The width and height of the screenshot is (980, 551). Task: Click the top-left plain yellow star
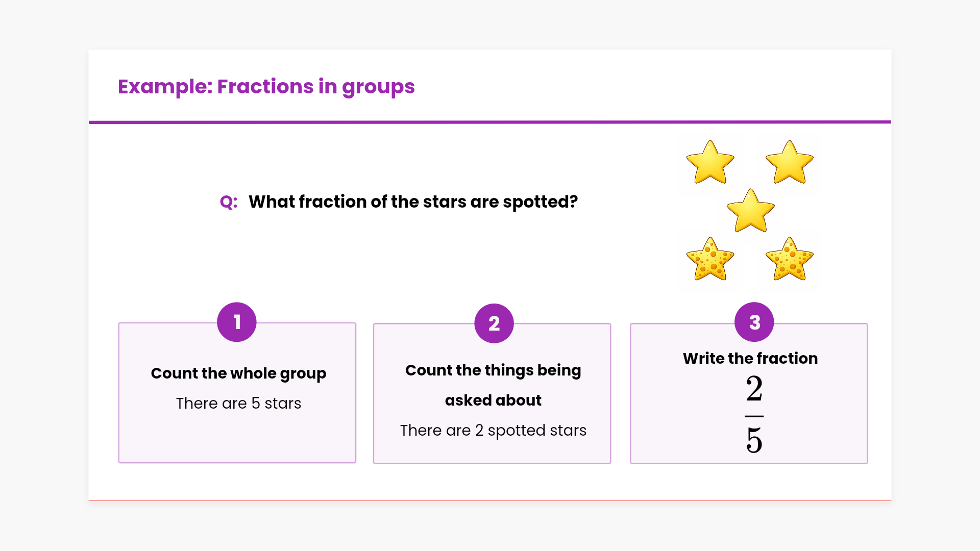point(710,163)
